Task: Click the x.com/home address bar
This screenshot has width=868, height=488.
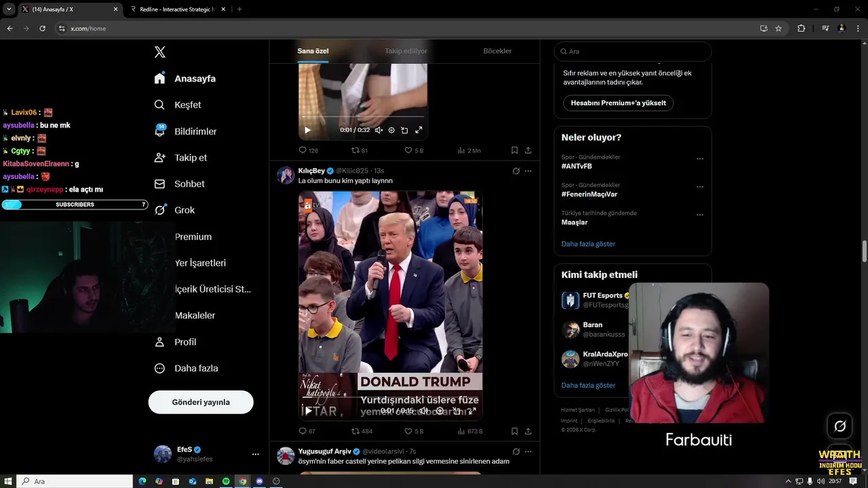Action: [407, 28]
